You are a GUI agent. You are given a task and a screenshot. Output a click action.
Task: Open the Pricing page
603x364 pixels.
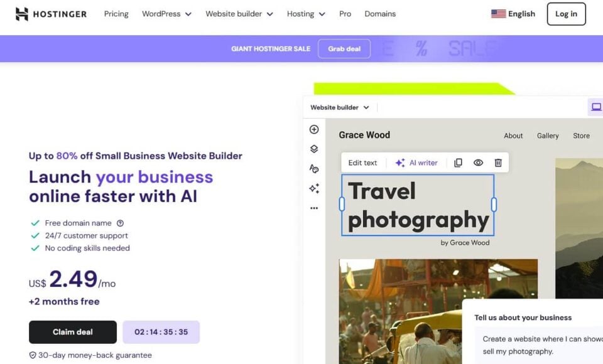(116, 14)
